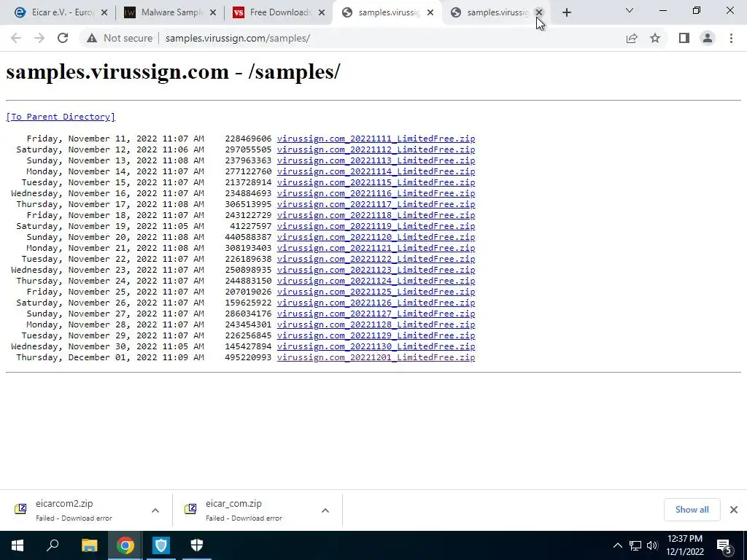747x560 pixels.
Task: Go back to previous page
Action: (x=16, y=38)
